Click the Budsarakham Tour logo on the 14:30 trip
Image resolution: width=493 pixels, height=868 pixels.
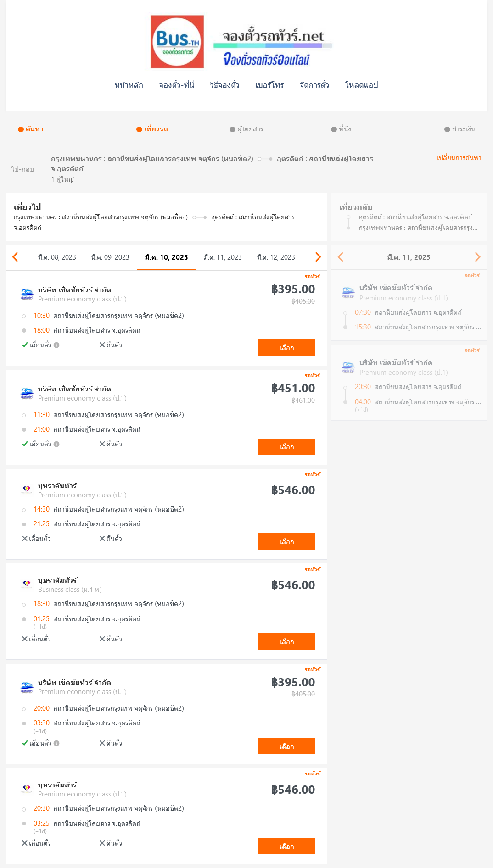tap(27, 490)
